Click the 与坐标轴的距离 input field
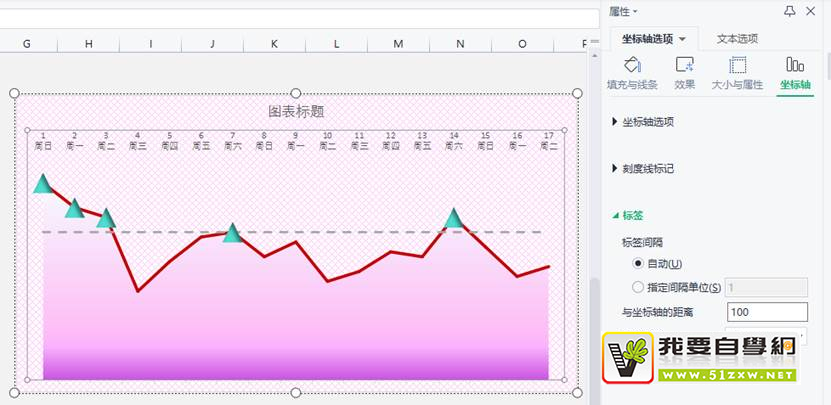The image size is (831, 405). point(767,312)
